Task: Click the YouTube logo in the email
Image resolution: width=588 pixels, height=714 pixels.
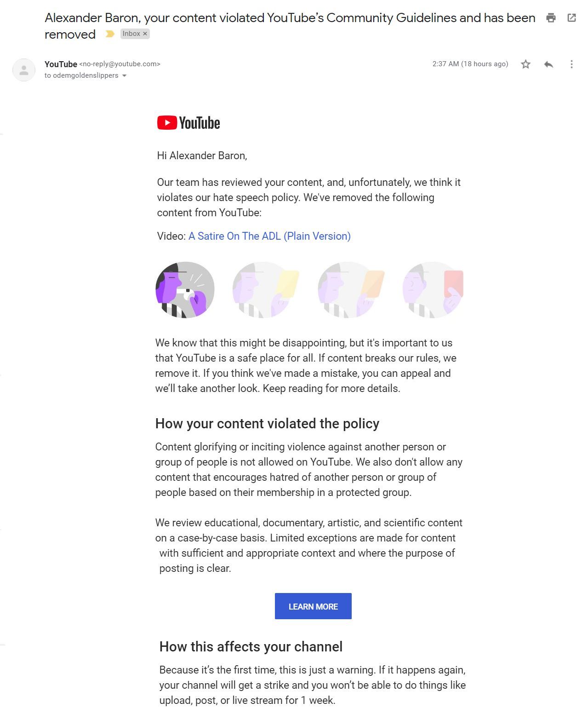Action: coord(188,123)
